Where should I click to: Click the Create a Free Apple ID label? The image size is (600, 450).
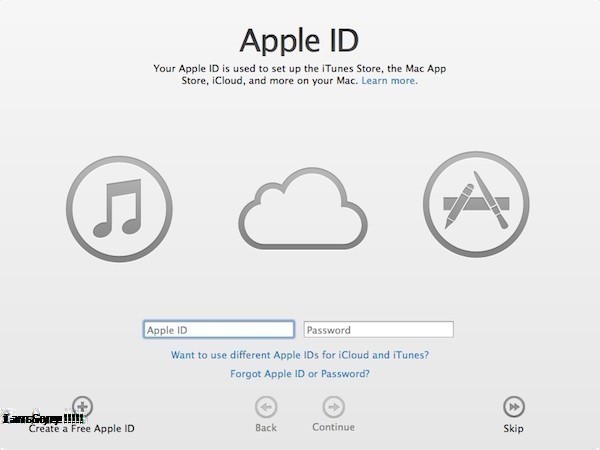tap(82, 429)
